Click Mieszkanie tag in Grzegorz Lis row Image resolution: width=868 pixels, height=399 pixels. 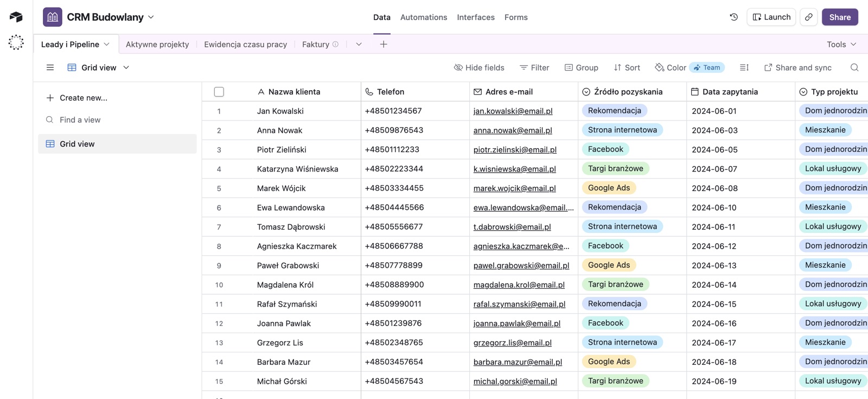click(825, 343)
